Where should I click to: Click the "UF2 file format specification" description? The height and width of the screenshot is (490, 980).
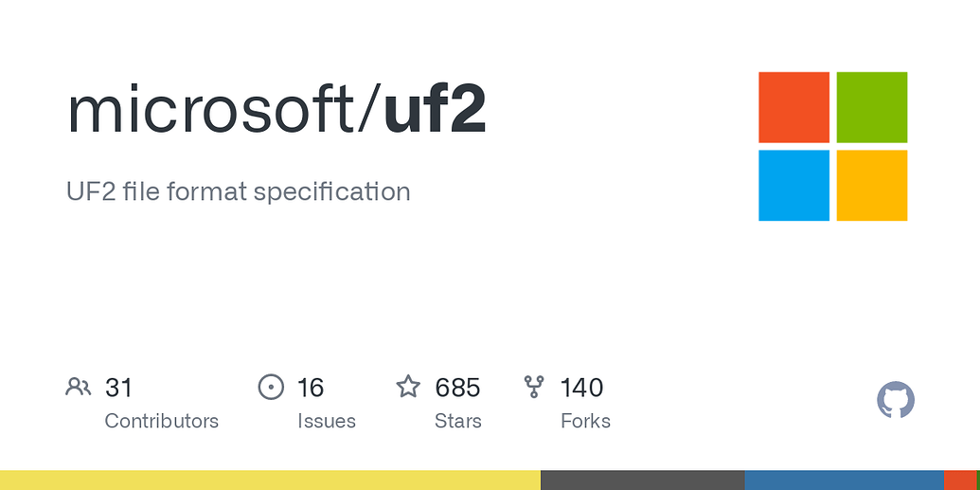(239, 191)
